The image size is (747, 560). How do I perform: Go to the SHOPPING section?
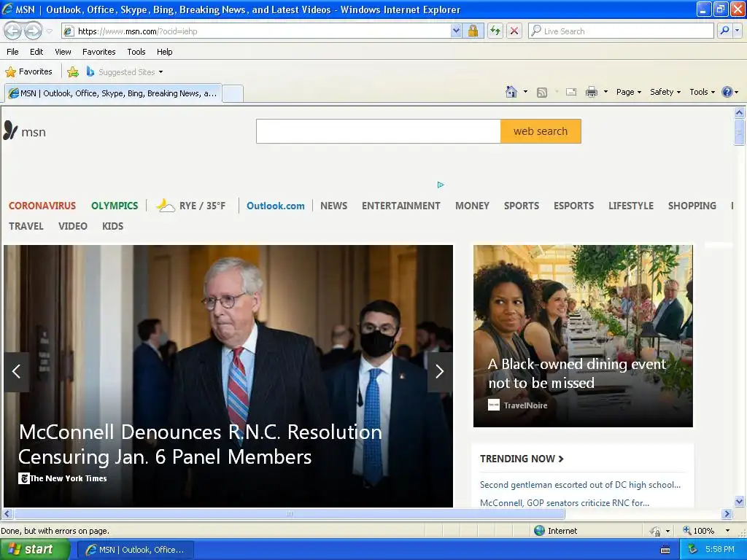[x=692, y=206]
